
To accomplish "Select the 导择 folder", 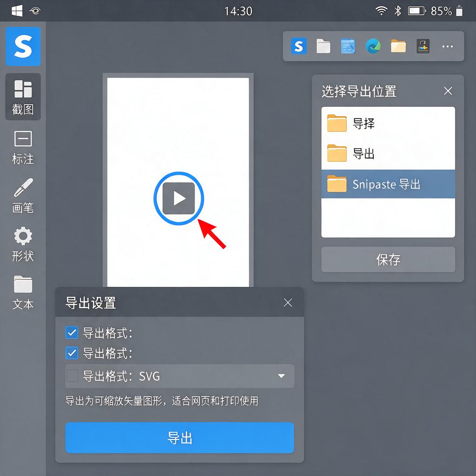I will click(x=388, y=123).
